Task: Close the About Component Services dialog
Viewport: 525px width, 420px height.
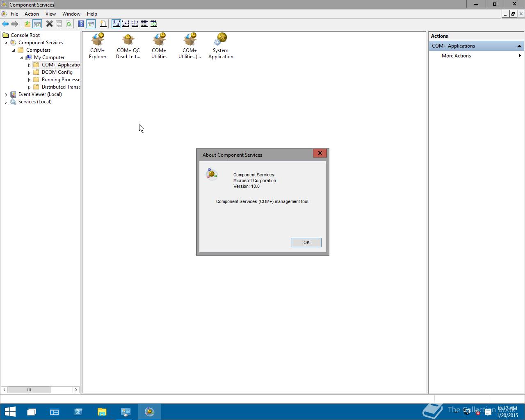Action: pyautogui.click(x=320, y=153)
